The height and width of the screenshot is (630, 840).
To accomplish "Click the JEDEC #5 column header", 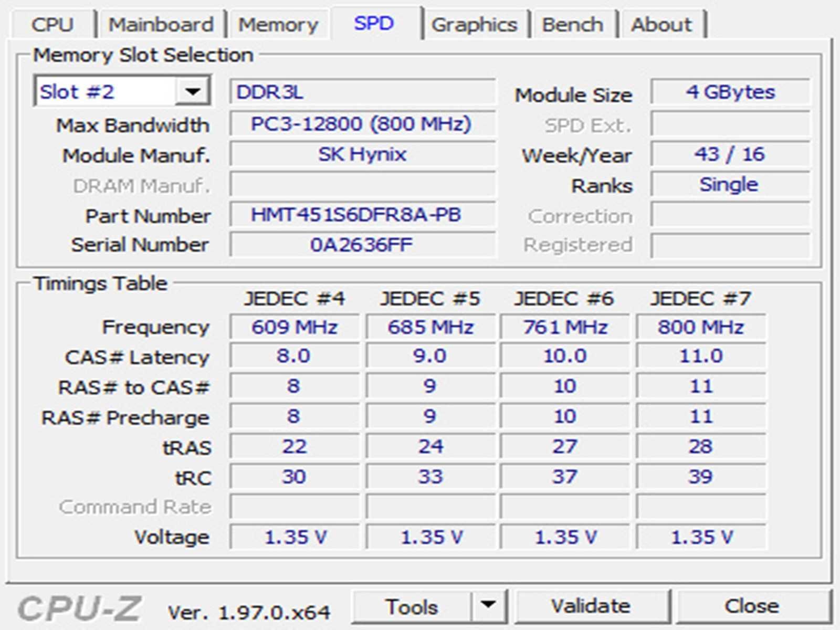I will 430,299.
